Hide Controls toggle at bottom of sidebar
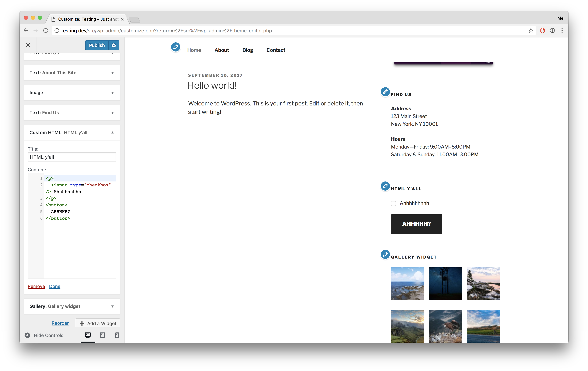 [x=44, y=335]
